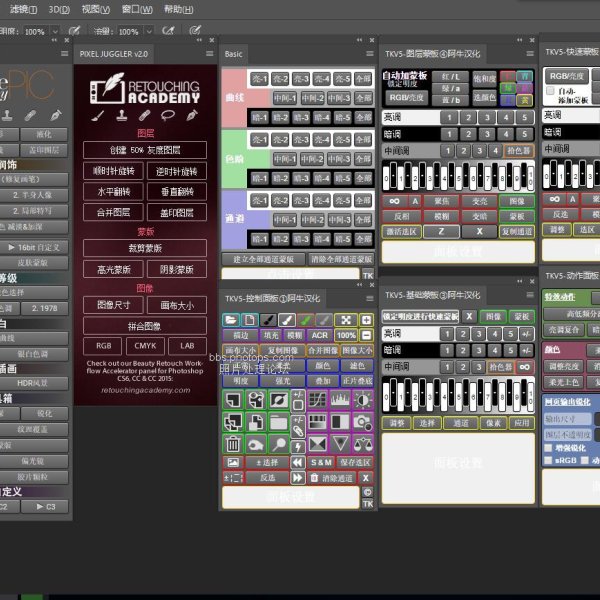This screenshot has width=600, height=600.
Task: Click the 复制通道 button in TKV5-图层蒙板
Action: point(517,232)
